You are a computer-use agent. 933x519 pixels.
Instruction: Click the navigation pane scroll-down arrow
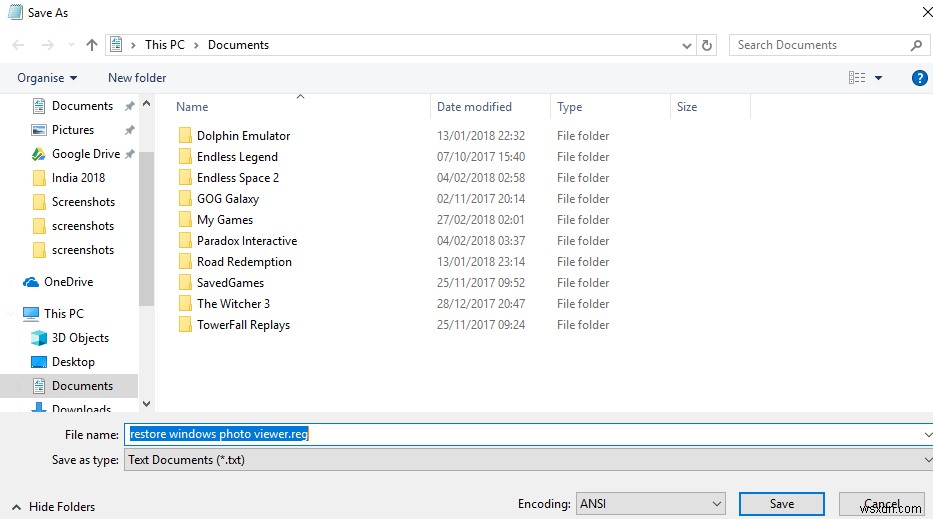146,404
